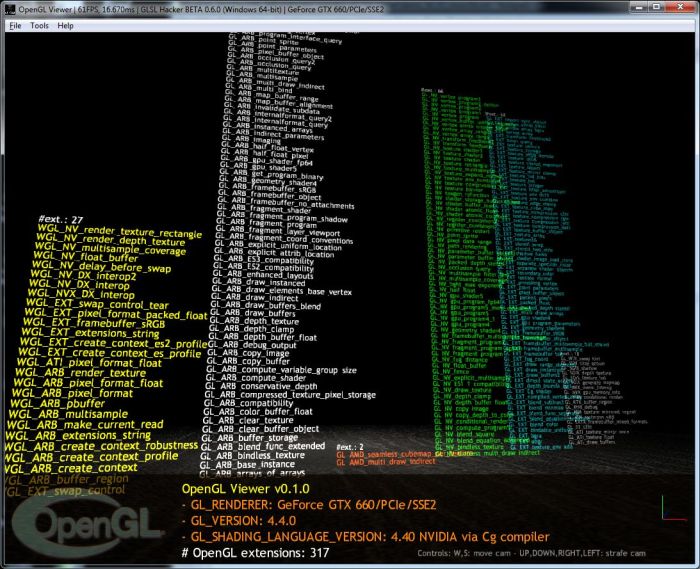Select WGL_NV_render_texture_rectangle text
The image size is (700, 569).
pos(120,232)
